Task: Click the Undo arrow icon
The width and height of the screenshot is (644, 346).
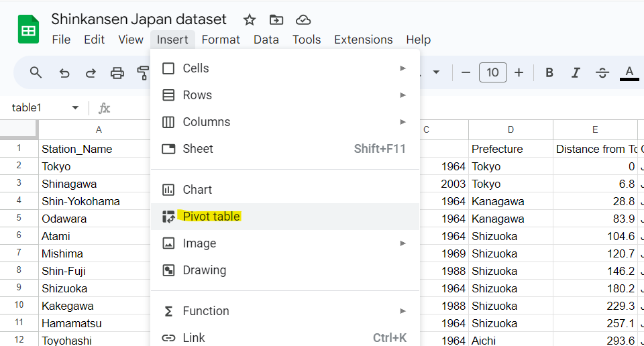Action: [x=64, y=72]
